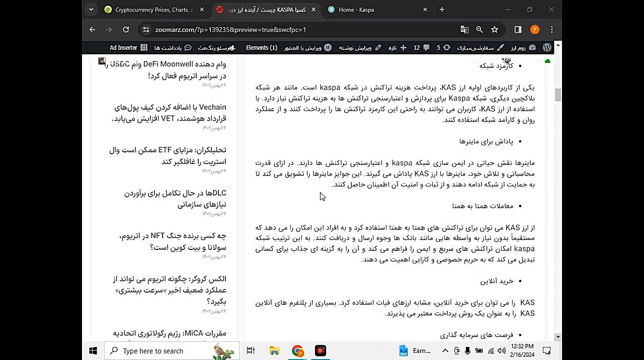
Task: Open the comments bubble showing 12
Action: coord(422,48)
